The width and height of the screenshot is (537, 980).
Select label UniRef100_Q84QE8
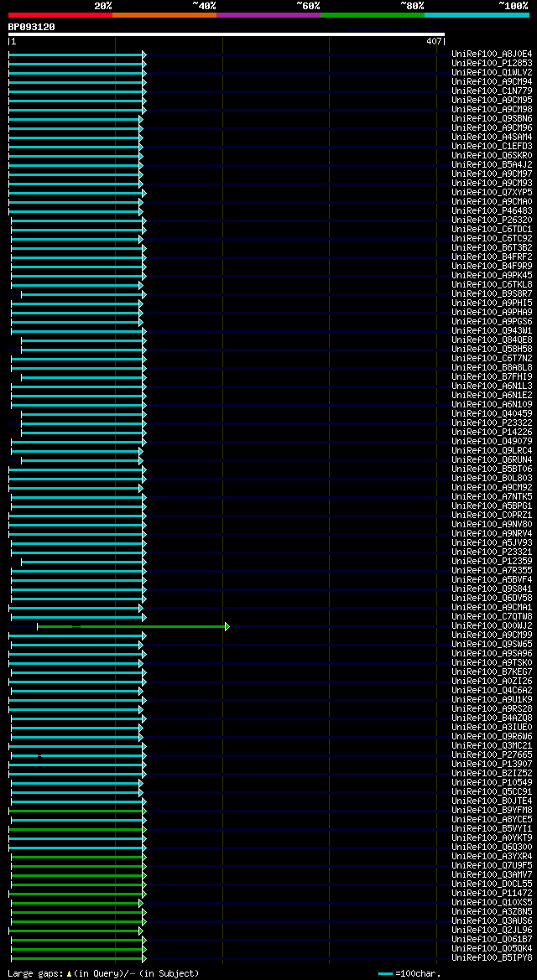pyautogui.click(x=492, y=340)
